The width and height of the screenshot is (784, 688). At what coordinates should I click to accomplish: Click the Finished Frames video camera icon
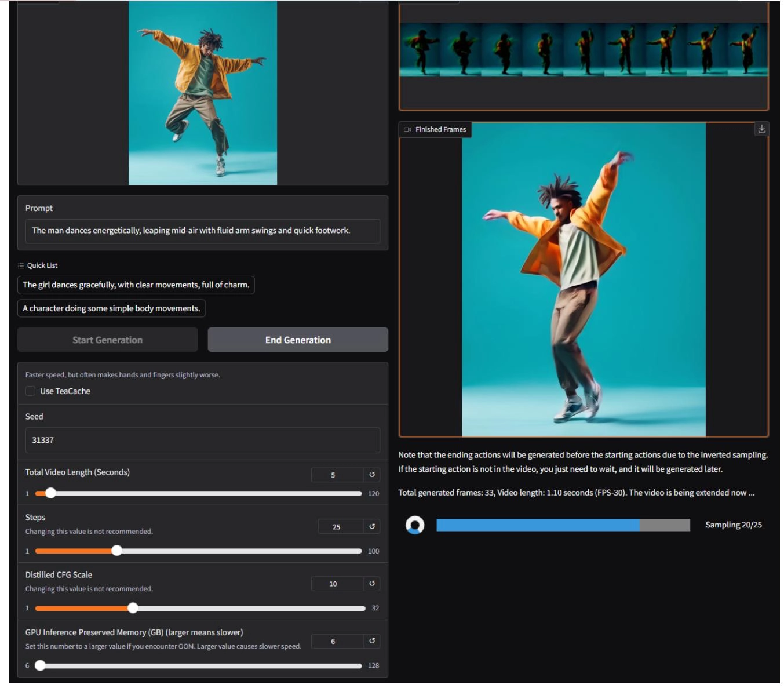[x=407, y=130]
